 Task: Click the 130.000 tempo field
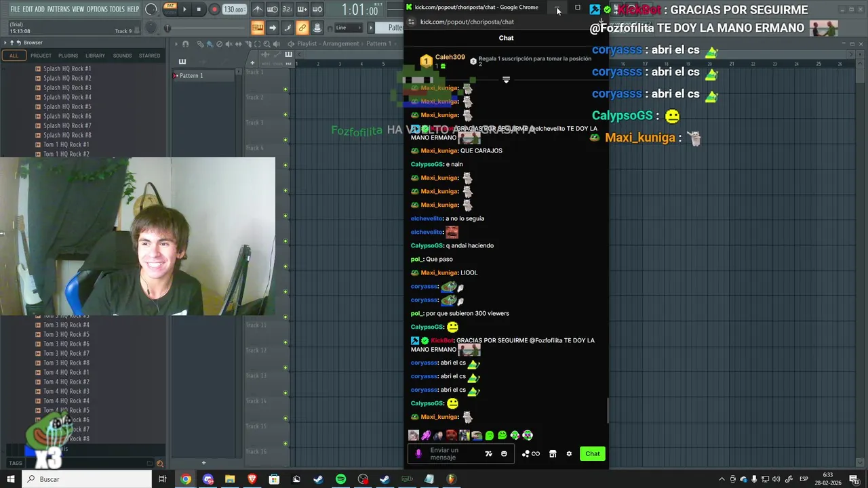(235, 9)
